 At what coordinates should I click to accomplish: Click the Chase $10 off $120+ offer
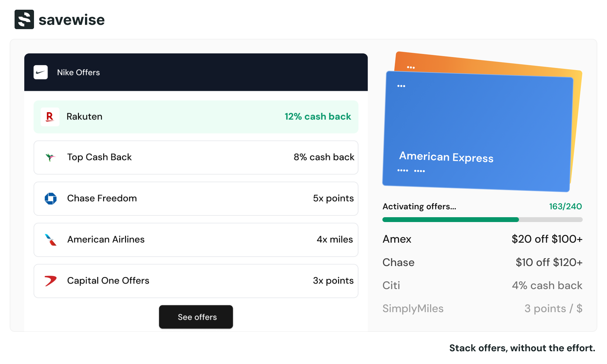(482, 262)
